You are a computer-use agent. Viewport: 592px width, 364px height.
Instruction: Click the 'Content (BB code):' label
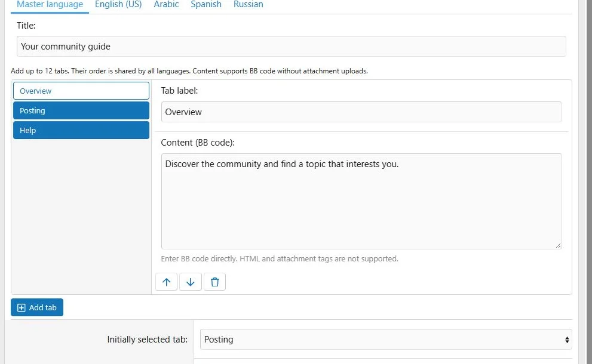[198, 143]
